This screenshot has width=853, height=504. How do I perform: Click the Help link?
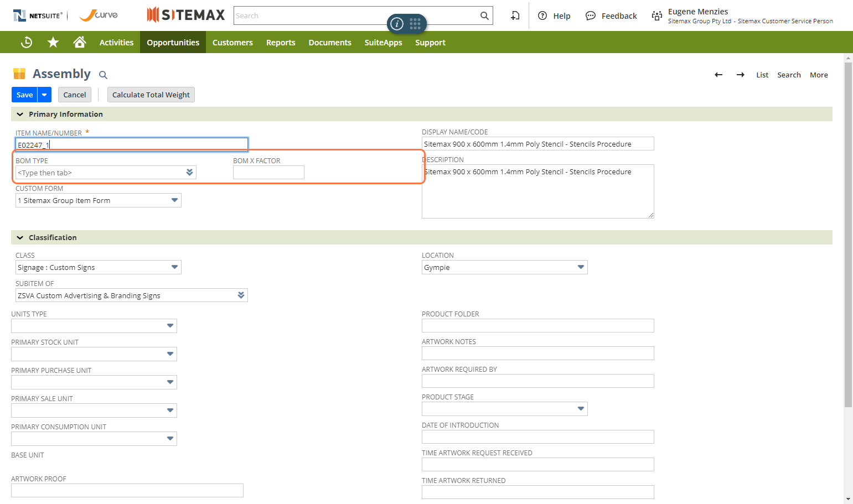tap(562, 16)
